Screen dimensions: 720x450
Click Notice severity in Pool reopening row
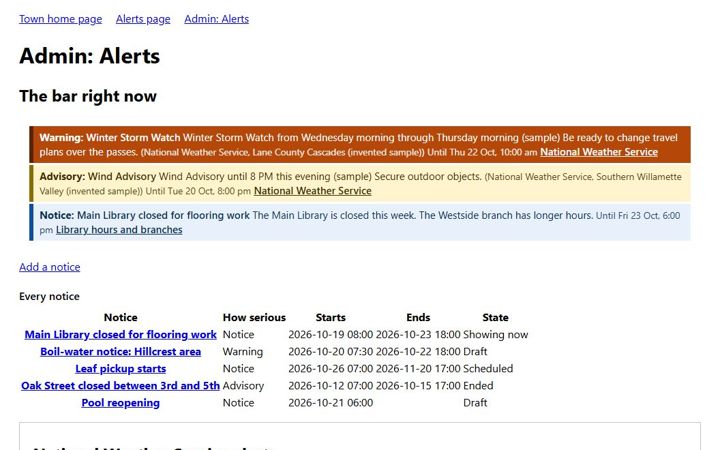tap(238, 403)
